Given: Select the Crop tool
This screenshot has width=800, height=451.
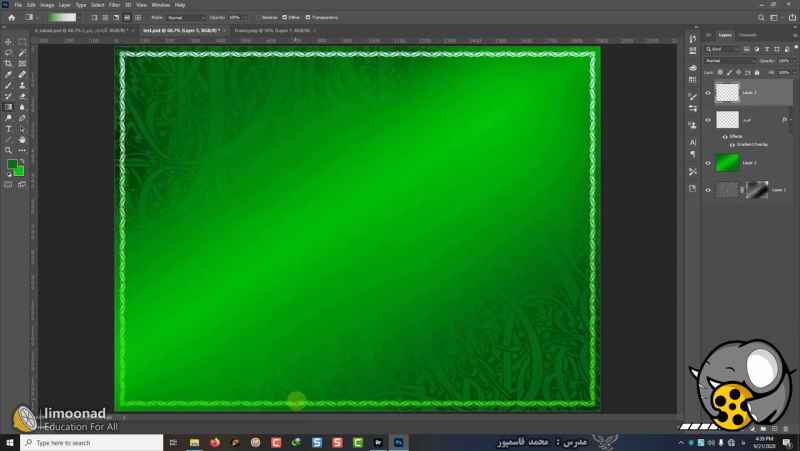Looking at the screenshot, I should 8,63.
